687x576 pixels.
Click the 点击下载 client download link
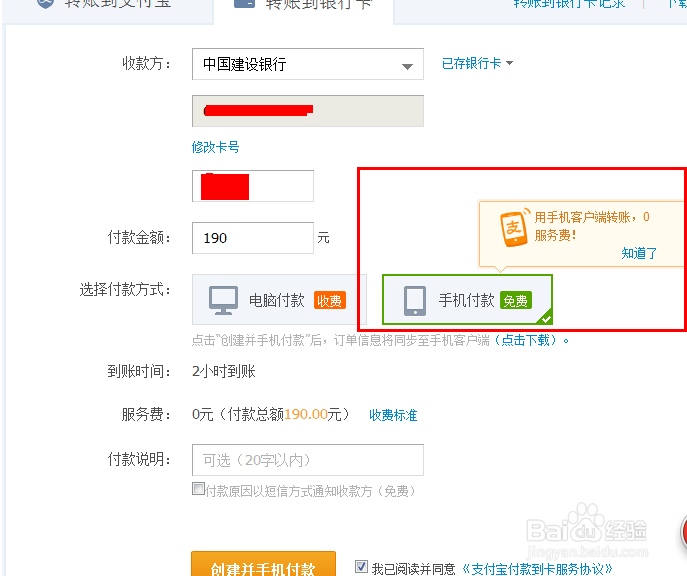(525, 340)
